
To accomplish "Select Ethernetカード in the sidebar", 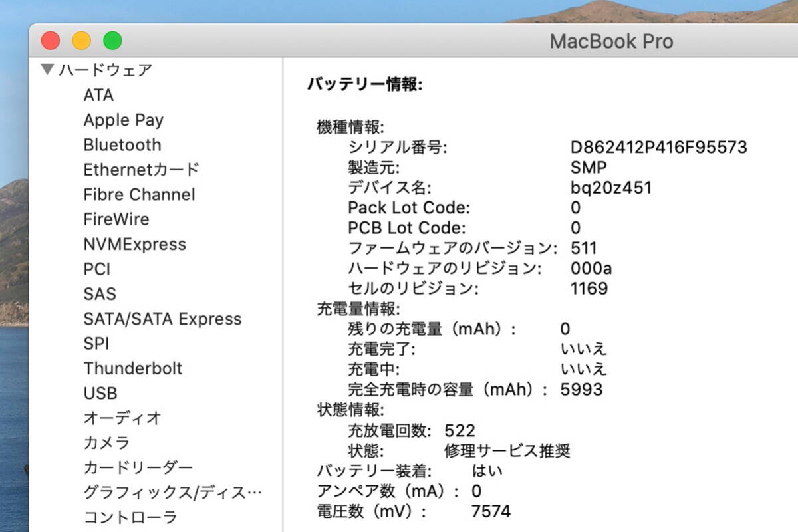I will [x=141, y=170].
